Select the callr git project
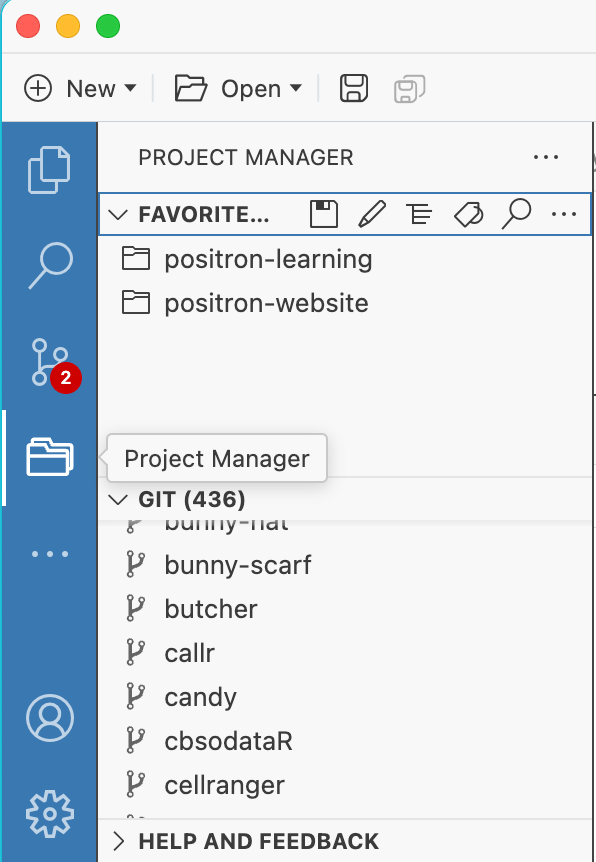596x862 pixels. pyautogui.click(x=188, y=652)
